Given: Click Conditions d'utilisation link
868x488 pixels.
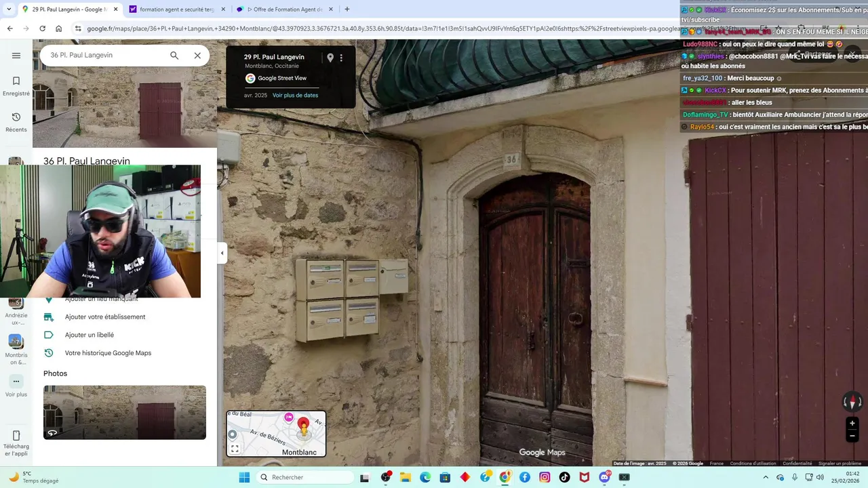Looking at the screenshot, I should tap(753, 464).
